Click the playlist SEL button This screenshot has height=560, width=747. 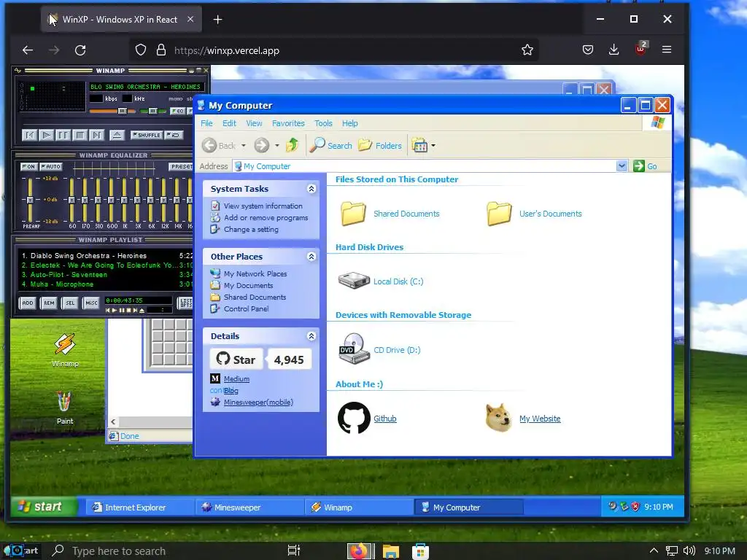(x=70, y=303)
